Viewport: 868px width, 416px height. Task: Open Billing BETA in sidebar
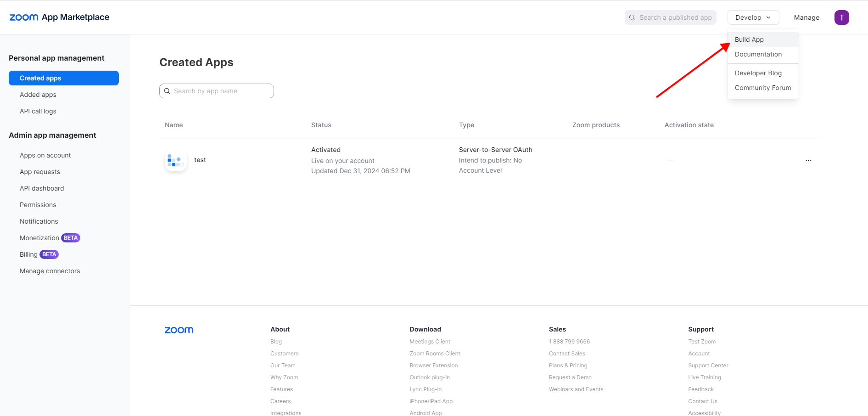pos(39,254)
